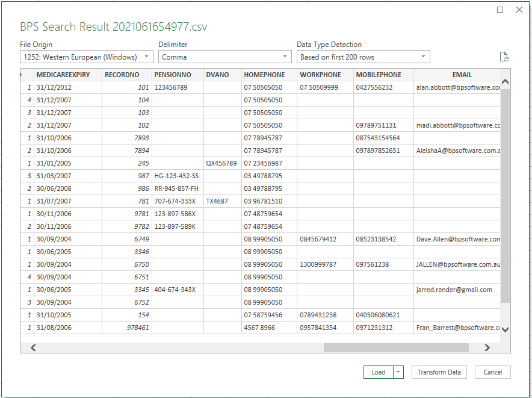Click the email cell starting Fran_Barrett@bpsoftware
Viewport: 532px width, 398px height.
coord(457,328)
